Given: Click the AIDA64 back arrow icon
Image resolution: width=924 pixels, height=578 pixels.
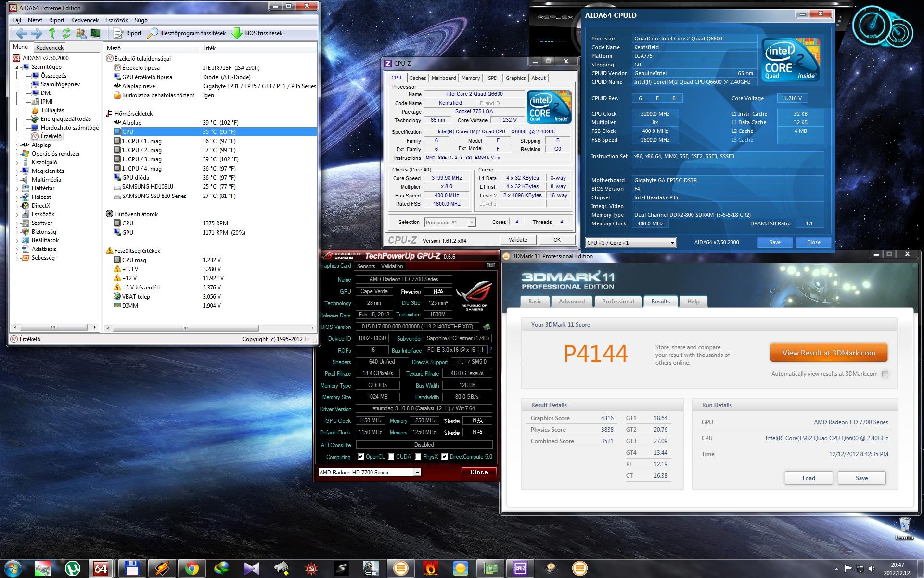Looking at the screenshot, I should tap(21, 33).
